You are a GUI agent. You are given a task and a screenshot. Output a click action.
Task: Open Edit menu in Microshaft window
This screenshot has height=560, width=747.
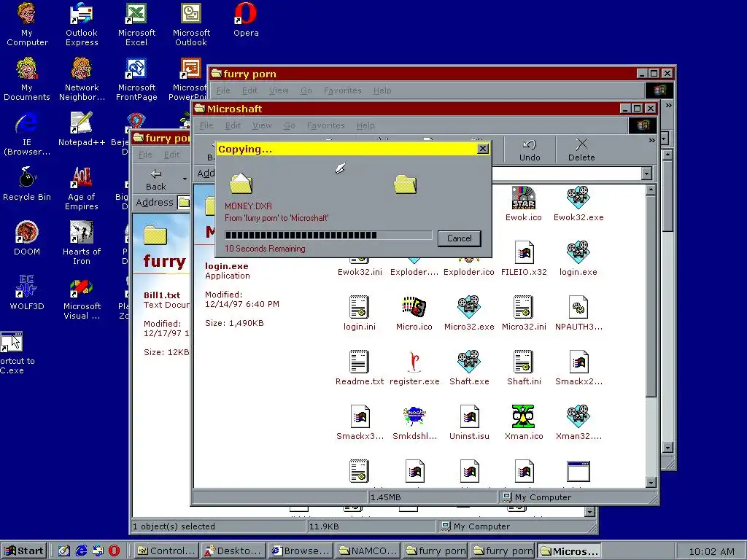[233, 125]
